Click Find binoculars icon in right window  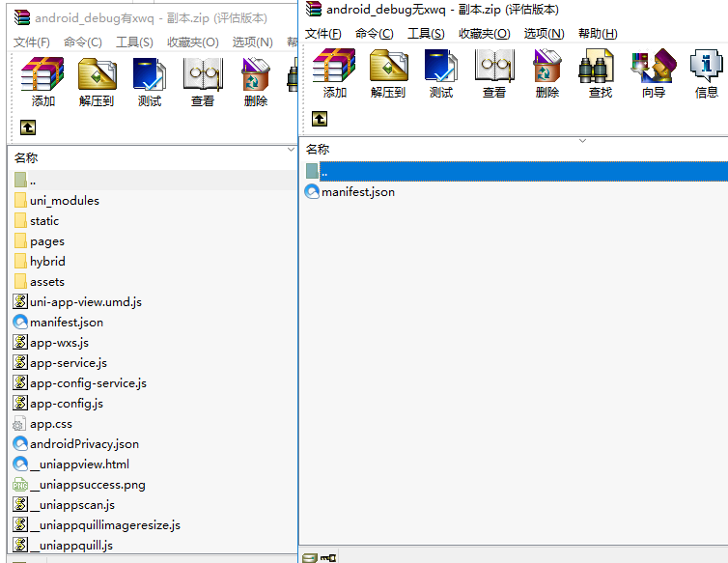[600, 73]
